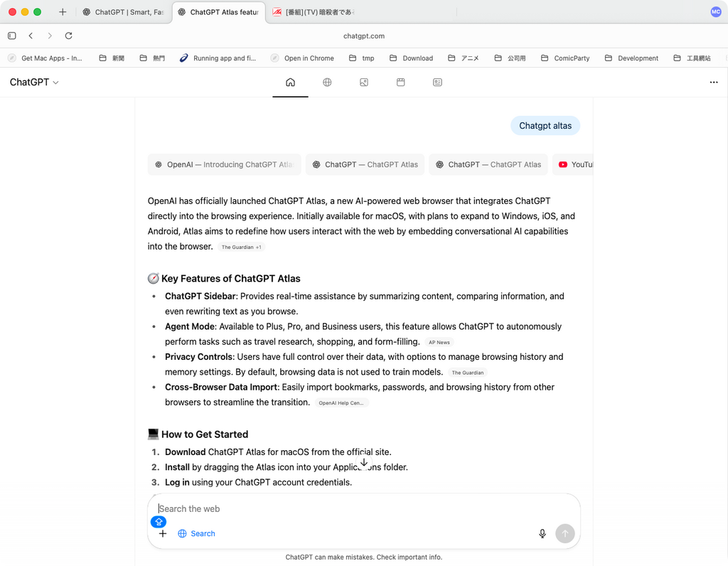Open the Development bookmarks folder
Image resolution: width=728 pixels, height=566 pixels.
pyautogui.click(x=631, y=58)
